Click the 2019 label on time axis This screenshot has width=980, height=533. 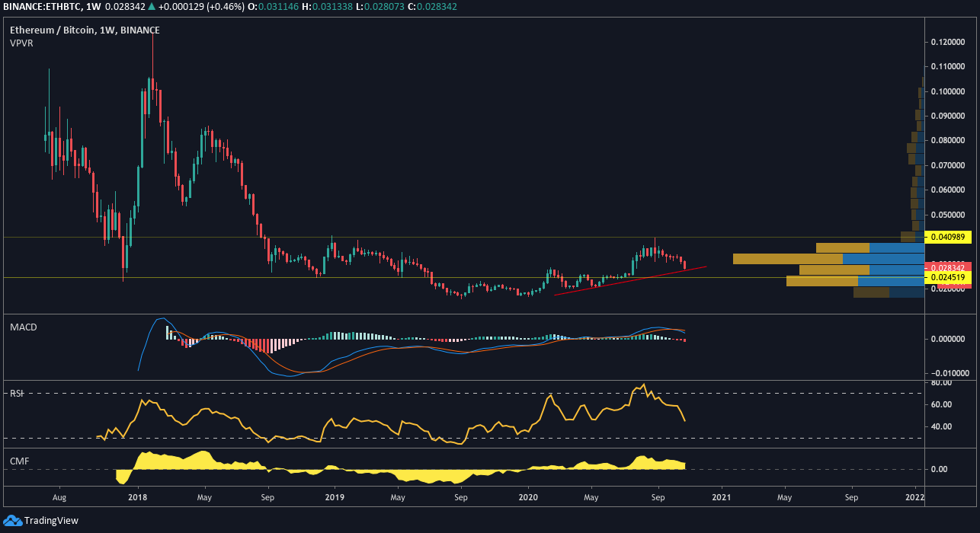(334, 498)
